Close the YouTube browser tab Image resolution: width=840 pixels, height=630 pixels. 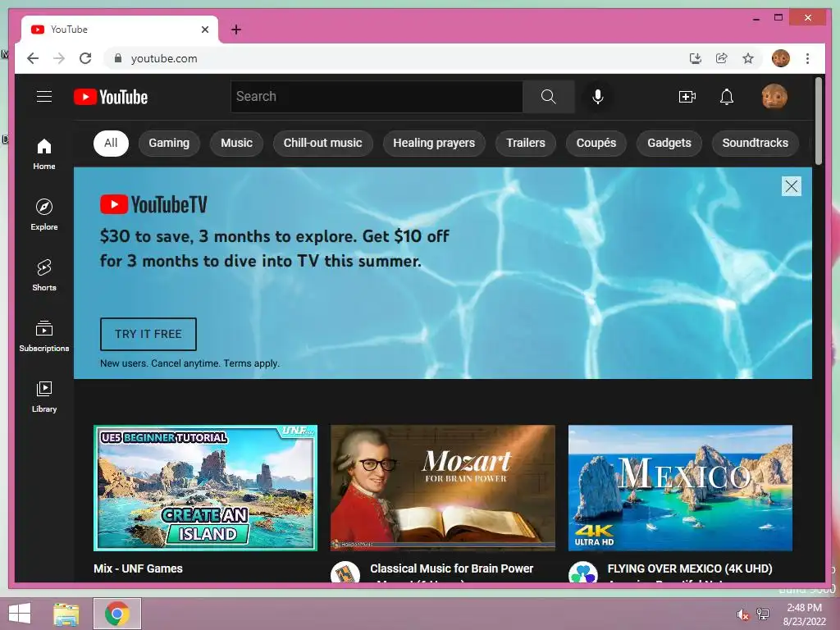(204, 30)
